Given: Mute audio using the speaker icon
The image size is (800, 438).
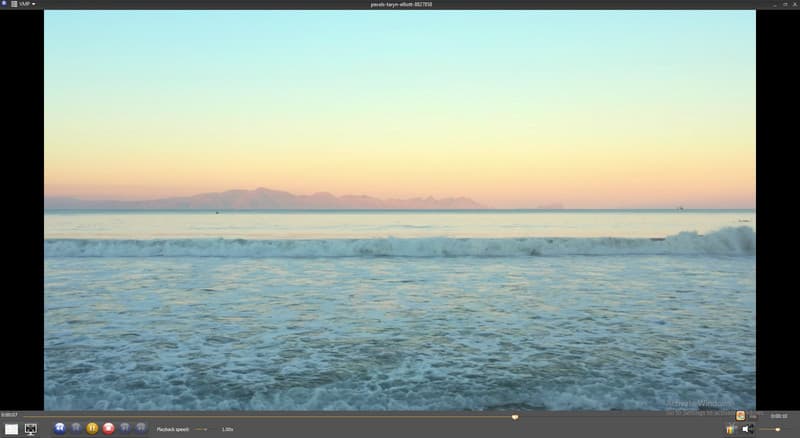Looking at the screenshot, I should (x=746, y=429).
